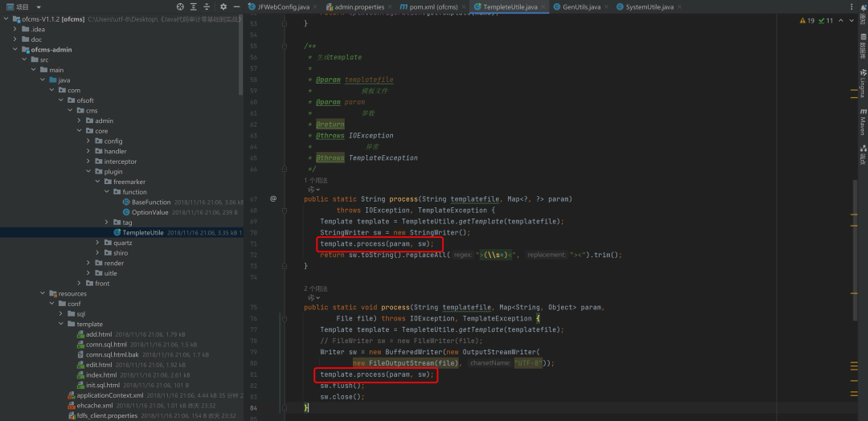This screenshot has width=868, height=421.
Task: Open the 通知 notifications tool window
Action: 862,17
